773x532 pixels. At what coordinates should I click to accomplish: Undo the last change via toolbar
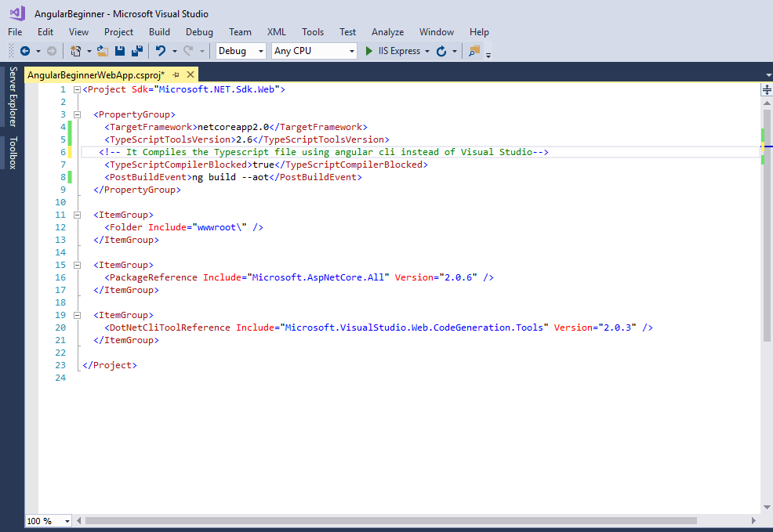click(x=161, y=51)
